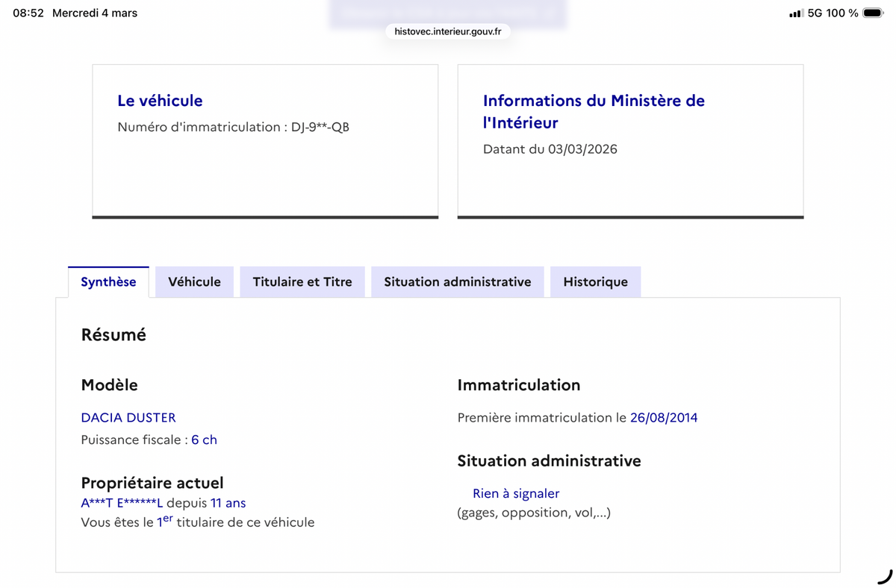The image size is (896, 588).
Task: Open the Titulaire et Titre tab
Action: coord(302,282)
